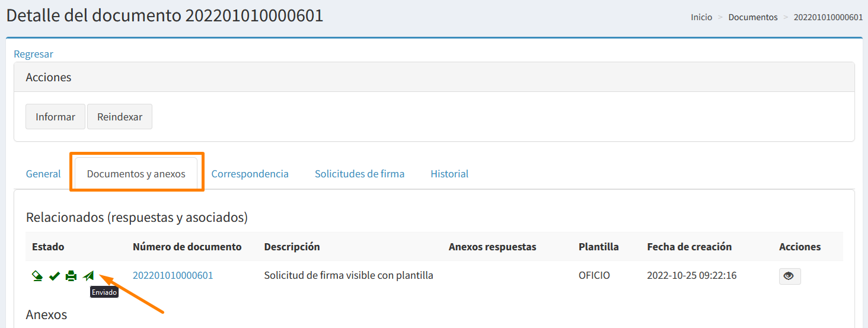This screenshot has width=868, height=328.
Task: Switch to the Correspondencia tab
Action: (250, 174)
